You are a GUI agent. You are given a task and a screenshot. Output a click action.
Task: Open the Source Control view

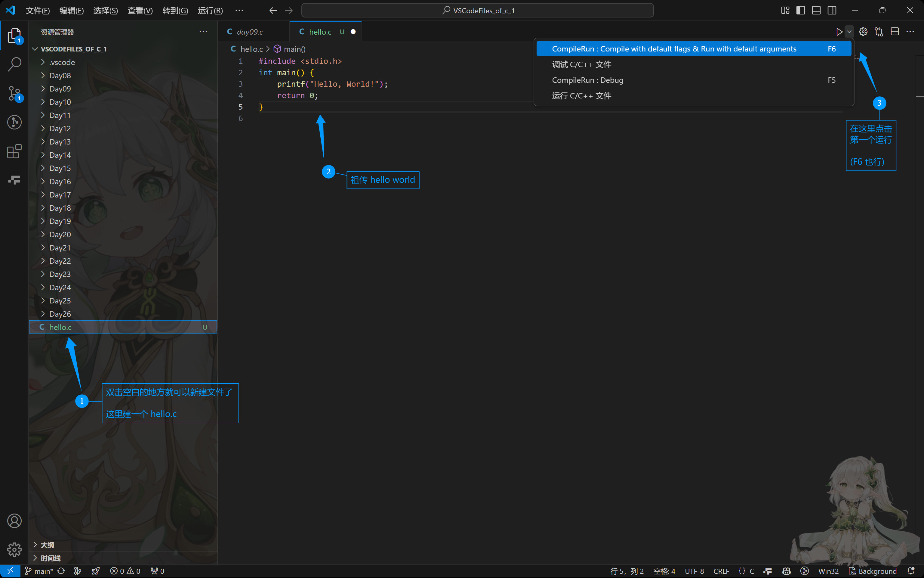(x=14, y=93)
